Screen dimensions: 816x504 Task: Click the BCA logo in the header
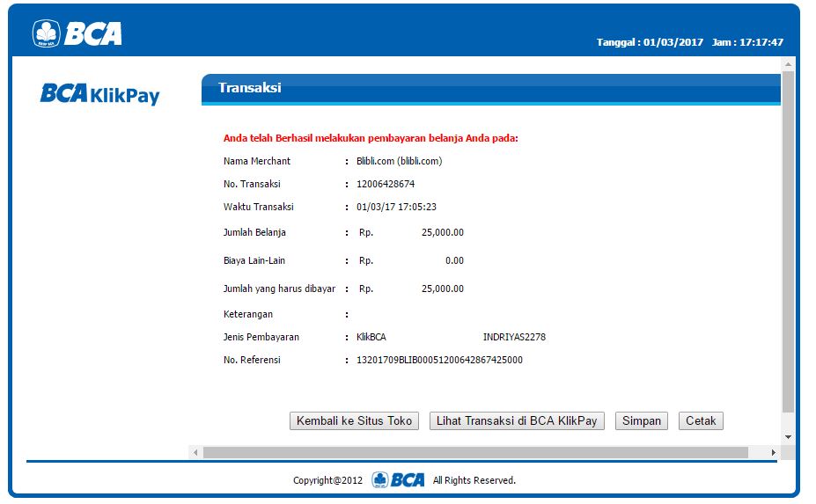point(77,33)
